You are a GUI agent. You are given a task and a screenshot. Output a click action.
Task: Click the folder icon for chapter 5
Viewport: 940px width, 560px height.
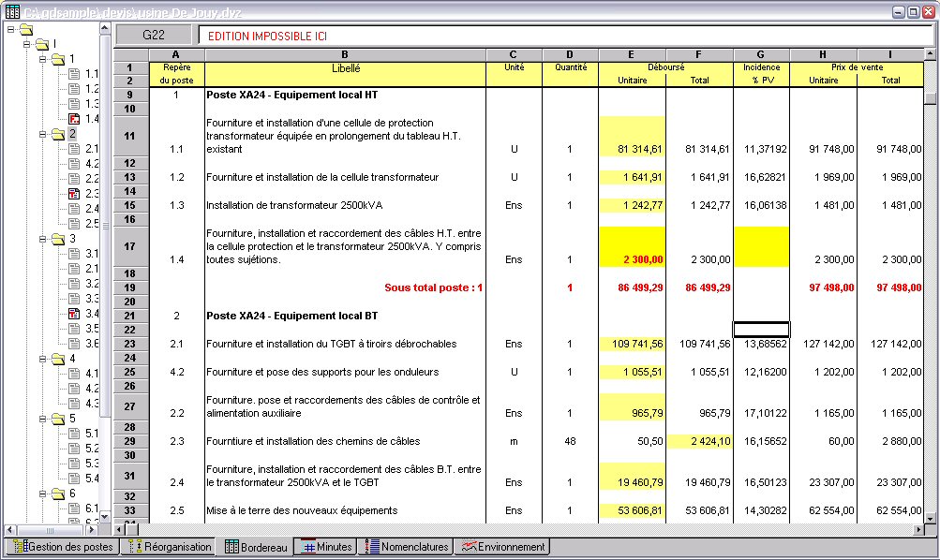click(57, 419)
